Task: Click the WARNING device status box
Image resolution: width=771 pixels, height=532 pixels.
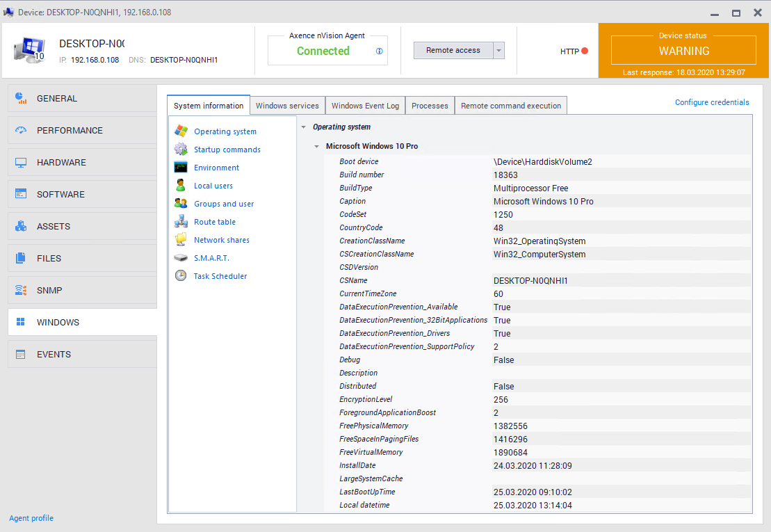Action: [x=684, y=51]
